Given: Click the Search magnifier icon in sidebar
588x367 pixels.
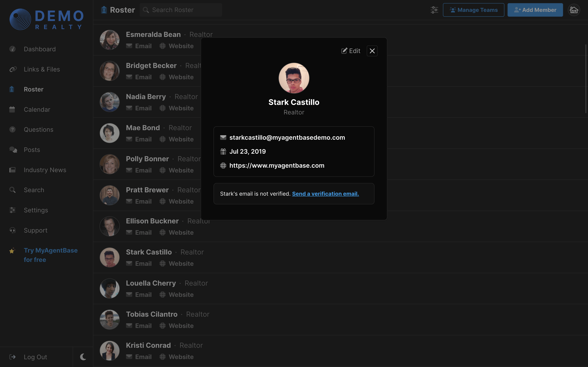Looking at the screenshot, I should [x=12, y=190].
